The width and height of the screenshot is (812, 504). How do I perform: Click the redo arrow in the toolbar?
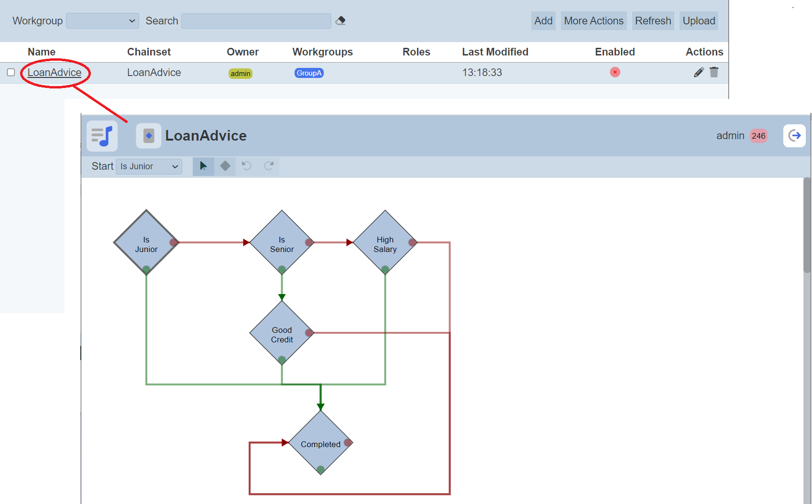pyautogui.click(x=269, y=166)
